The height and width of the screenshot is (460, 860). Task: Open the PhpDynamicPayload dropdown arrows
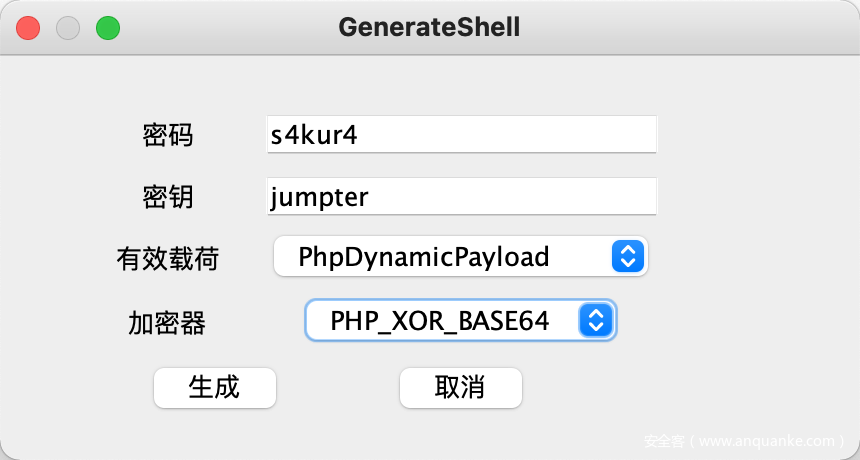click(625, 257)
